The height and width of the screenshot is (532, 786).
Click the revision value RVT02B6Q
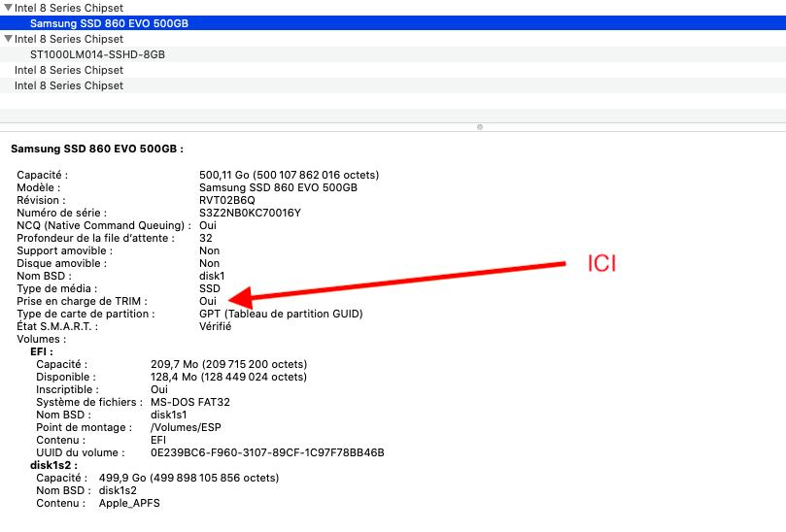[x=227, y=200]
